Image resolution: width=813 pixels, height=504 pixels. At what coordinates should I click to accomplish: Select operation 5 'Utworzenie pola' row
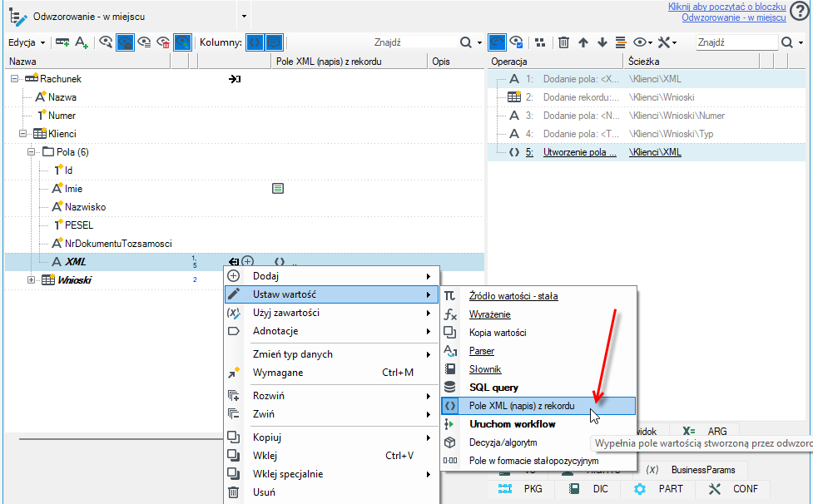[x=647, y=152]
